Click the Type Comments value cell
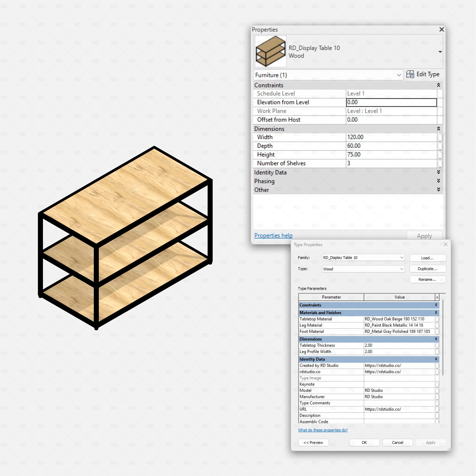The height and width of the screenshot is (476, 476). [399, 403]
